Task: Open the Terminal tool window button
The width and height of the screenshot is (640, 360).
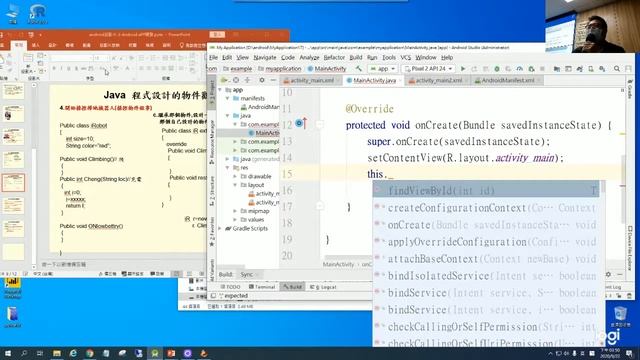Action: point(262,287)
